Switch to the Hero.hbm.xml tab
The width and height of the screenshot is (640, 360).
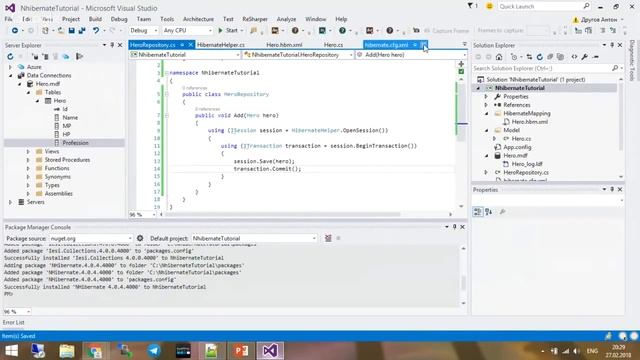pos(284,45)
